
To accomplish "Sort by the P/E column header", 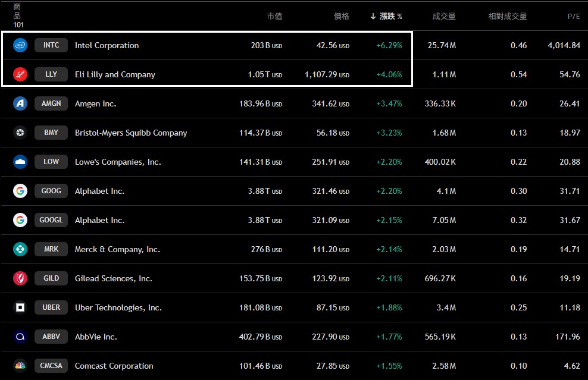I will pos(573,16).
